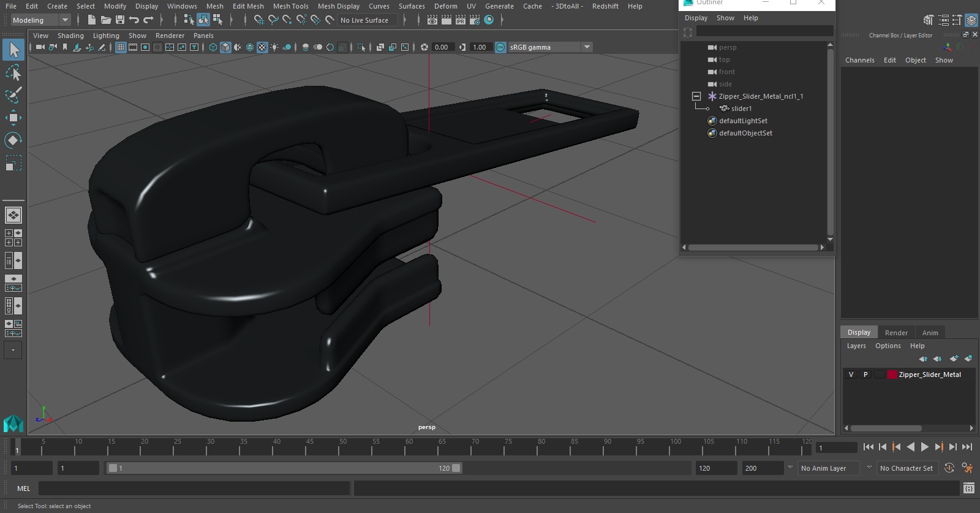
Task: Render the current frame with the clapboard icon
Action: click(x=447, y=20)
